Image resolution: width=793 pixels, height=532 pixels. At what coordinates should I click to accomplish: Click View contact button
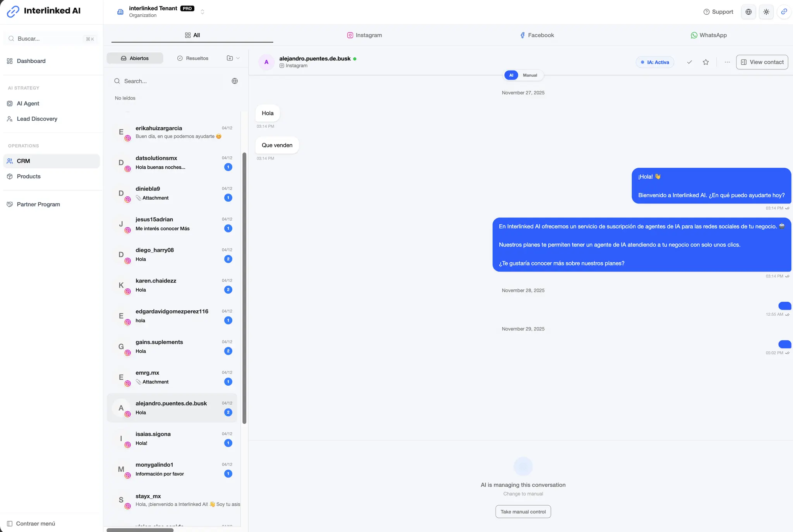[762, 62]
